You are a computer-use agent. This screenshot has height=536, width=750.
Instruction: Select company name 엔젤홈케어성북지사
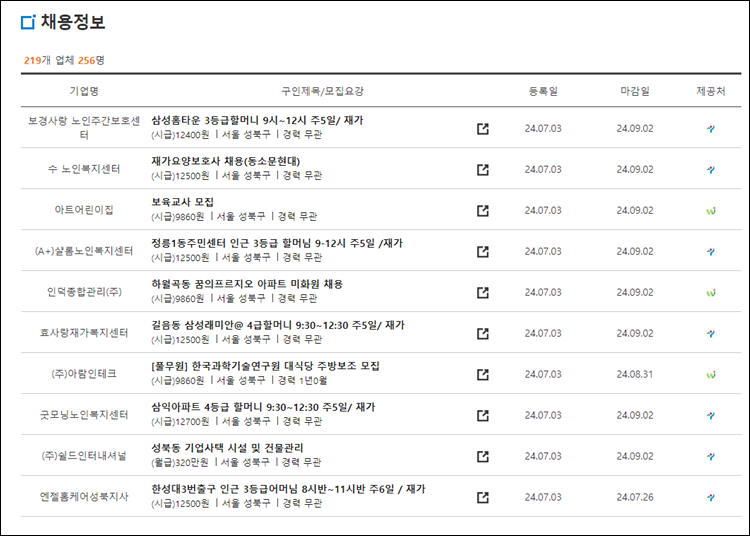(x=84, y=497)
